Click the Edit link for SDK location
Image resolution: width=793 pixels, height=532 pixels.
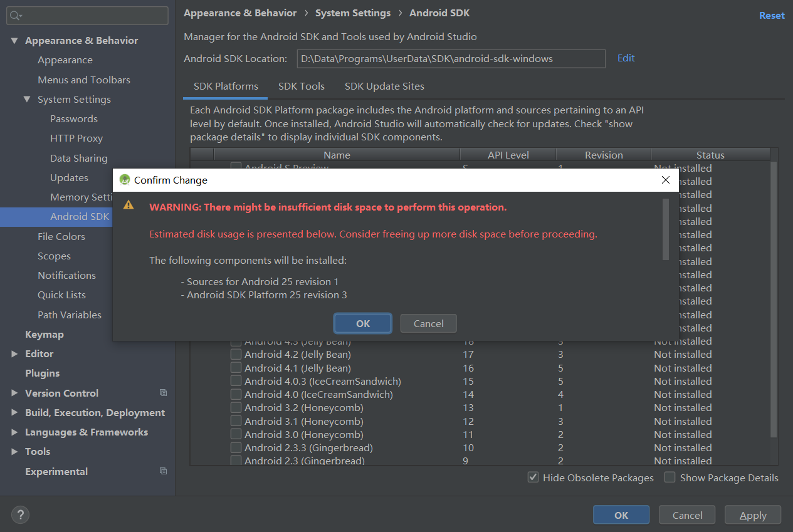point(626,58)
